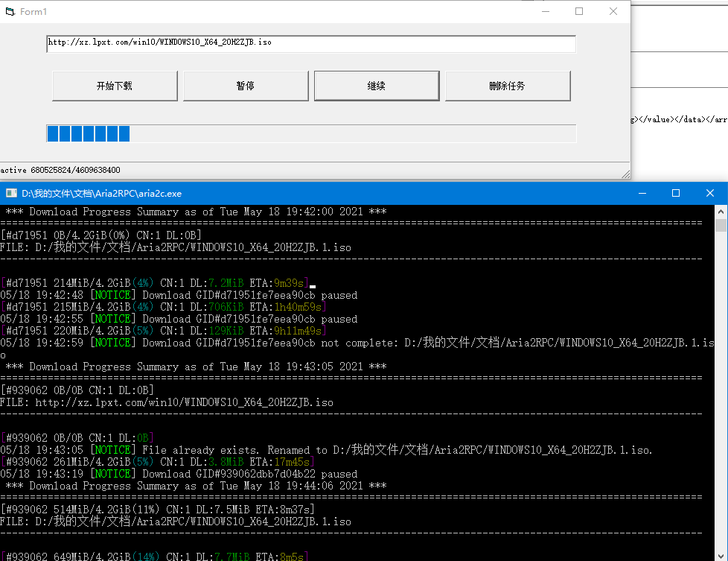Click the Form1 window title icon
The width and height of the screenshot is (728, 561).
coord(10,12)
